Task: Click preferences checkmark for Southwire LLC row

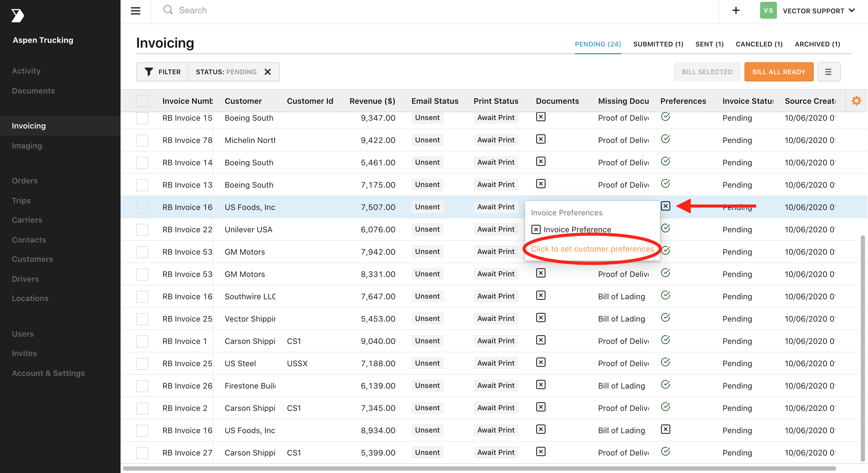Action: (x=665, y=296)
